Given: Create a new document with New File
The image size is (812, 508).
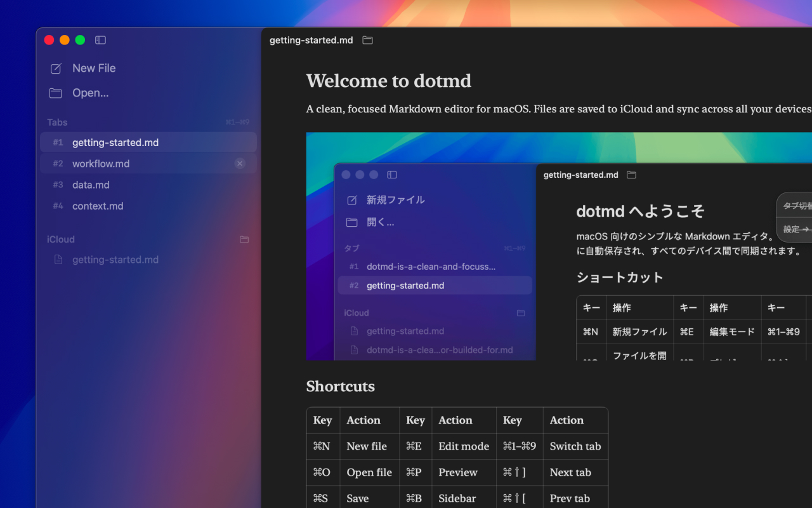Looking at the screenshot, I should point(94,68).
